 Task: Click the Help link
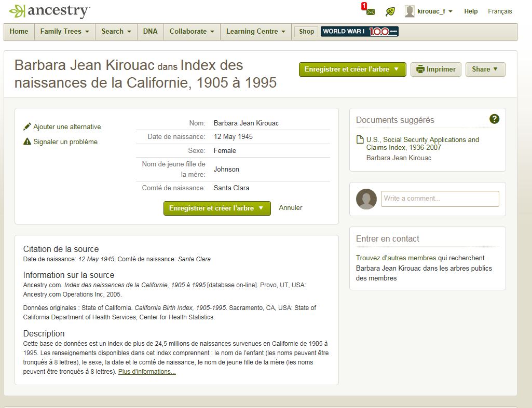click(x=471, y=11)
